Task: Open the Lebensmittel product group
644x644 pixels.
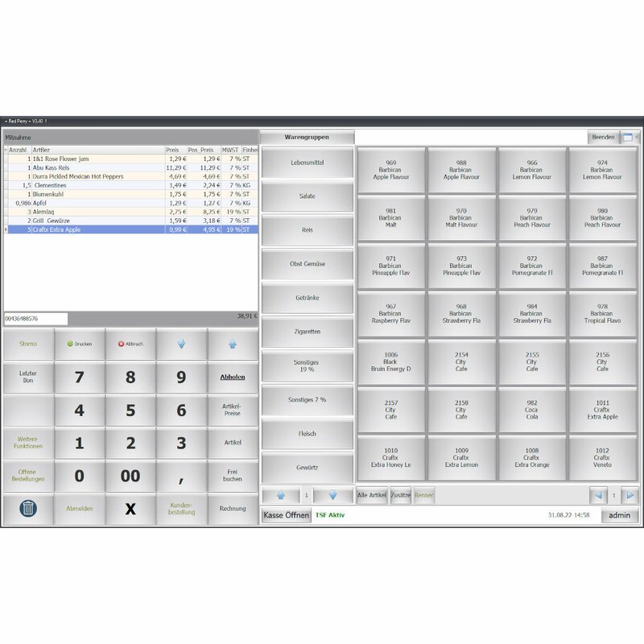Action: tap(308, 163)
